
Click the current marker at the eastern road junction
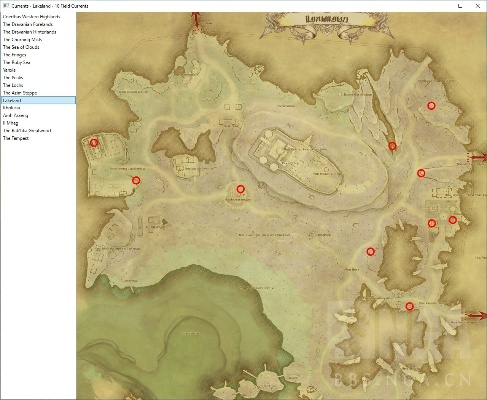(x=421, y=173)
